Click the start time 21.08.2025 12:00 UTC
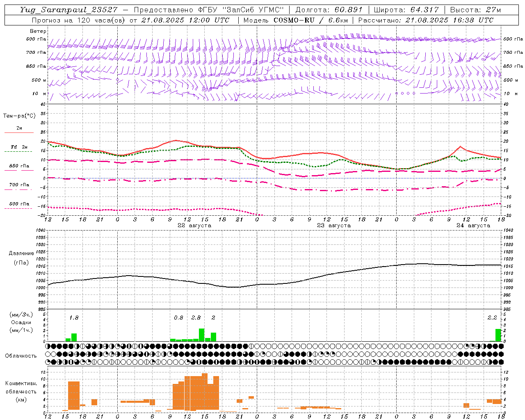This screenshot has height=420, width=525. tap(185, 20)
